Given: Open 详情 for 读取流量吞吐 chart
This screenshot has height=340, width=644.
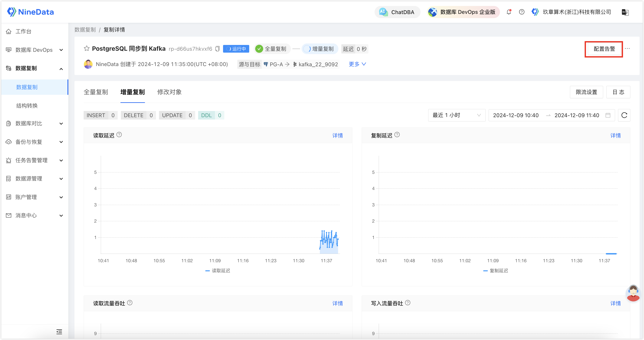Looking at the screenshot, I should pyautogui.click(x=338, y=304).
